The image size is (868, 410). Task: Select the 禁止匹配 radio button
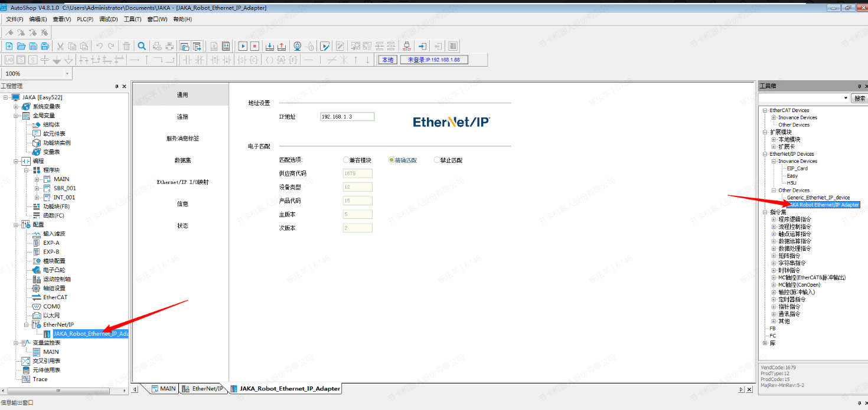[437, 160]
